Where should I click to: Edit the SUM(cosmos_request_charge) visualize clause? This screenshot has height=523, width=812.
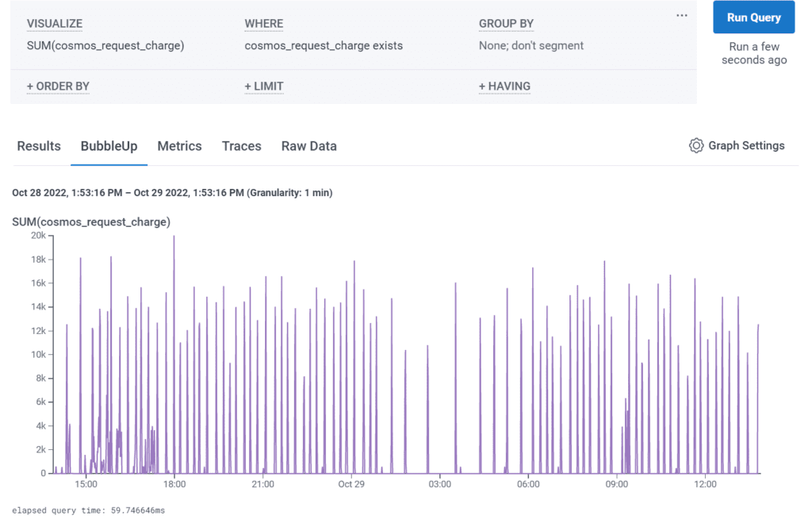point(105,46)
